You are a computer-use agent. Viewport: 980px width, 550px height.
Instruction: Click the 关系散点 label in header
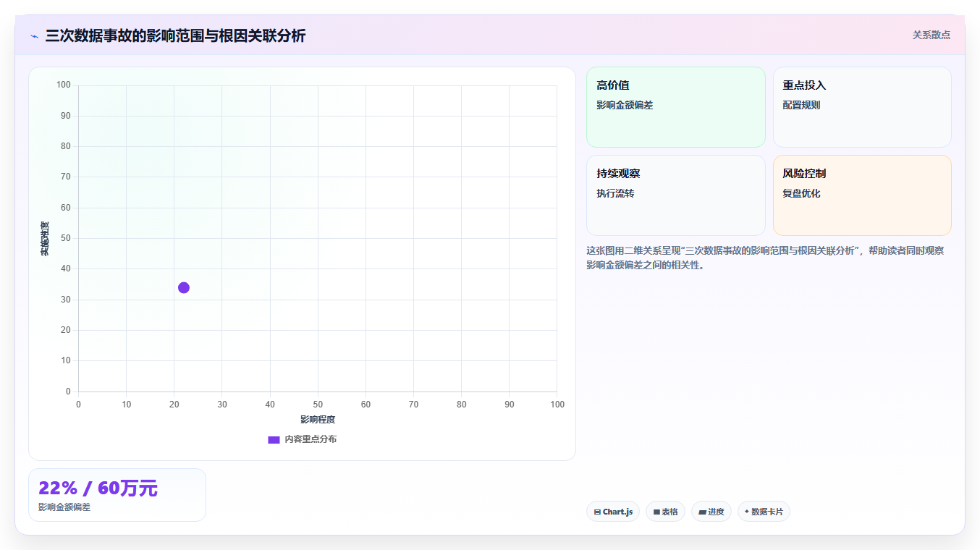(x=932, y=35)
